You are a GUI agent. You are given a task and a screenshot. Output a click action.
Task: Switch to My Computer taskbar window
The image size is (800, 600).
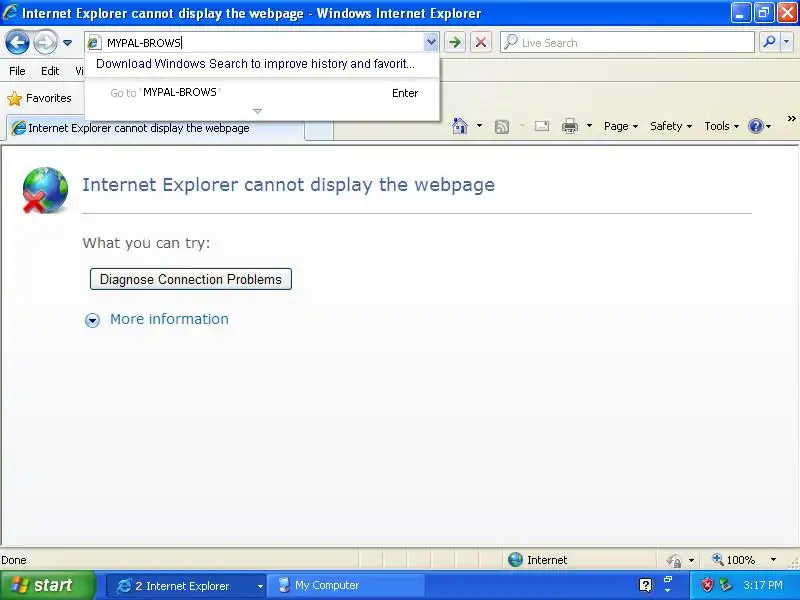pyautogui.click(x=347, y=586)
